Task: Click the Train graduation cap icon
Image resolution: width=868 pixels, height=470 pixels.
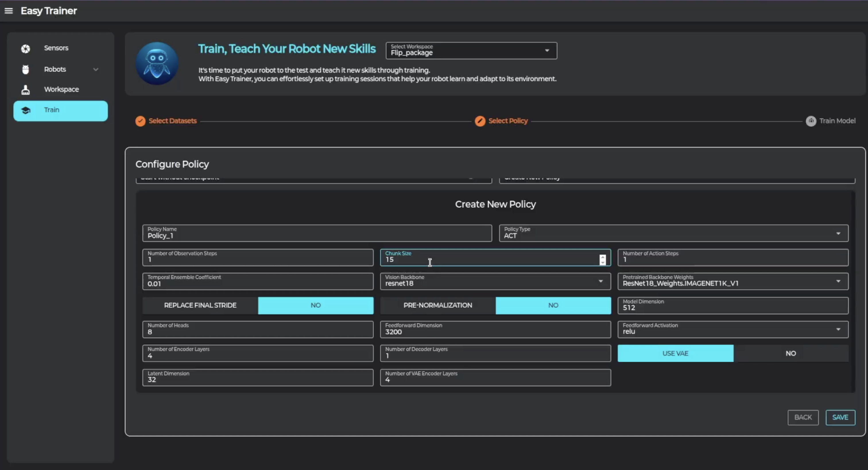Action: coord(26,110)
